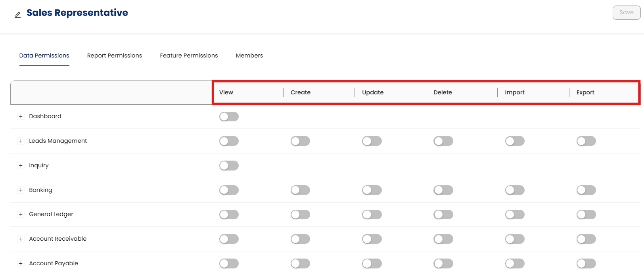Switch to the Report Permissions tab

pyautogui.click(x=115, y=56)
